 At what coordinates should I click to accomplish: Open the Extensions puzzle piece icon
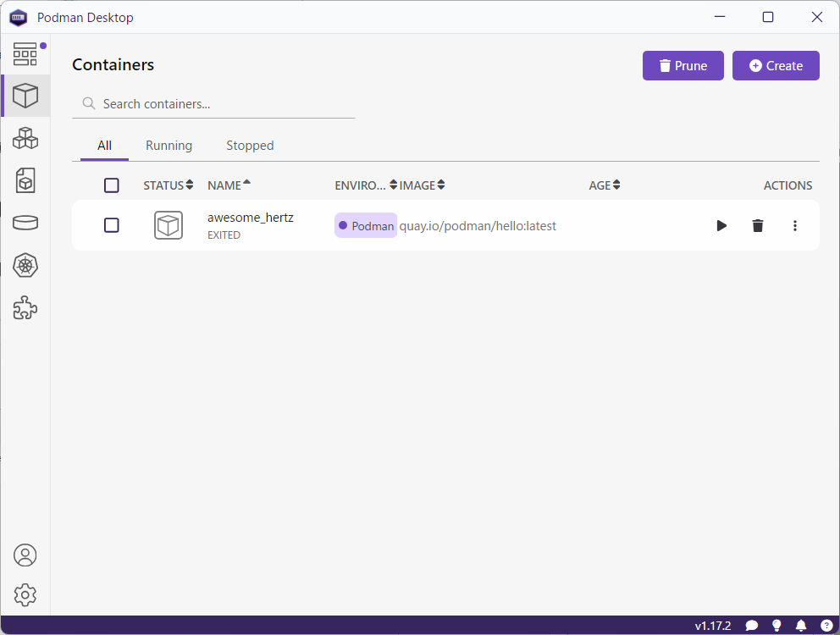[x=25, y=308]
